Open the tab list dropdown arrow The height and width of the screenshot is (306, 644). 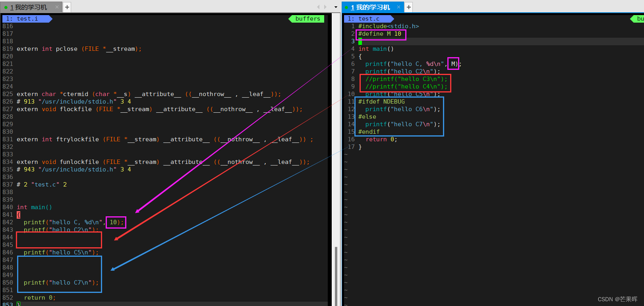click(x=336, y=7)
